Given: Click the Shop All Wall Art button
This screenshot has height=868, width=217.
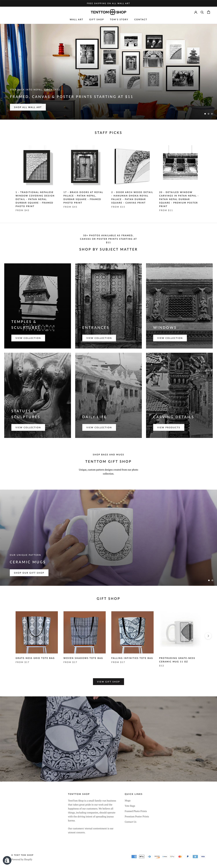Looking at the screenshot, I should click(x=28, y=107).
